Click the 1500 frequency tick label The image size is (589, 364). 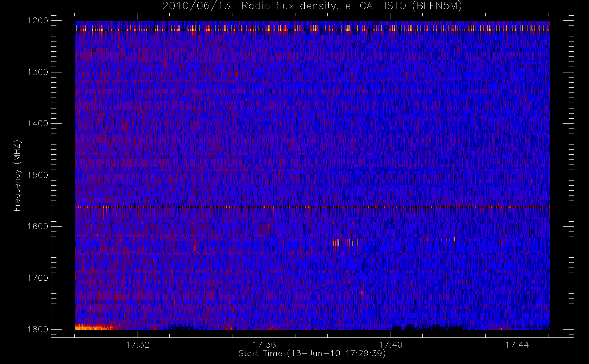tap(38, 175)
